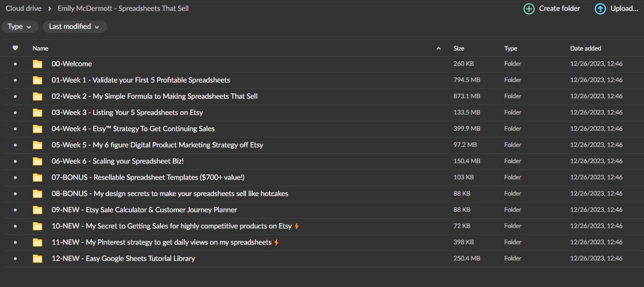Toggle favorite dot for 11-NEW Pinterest strategy folder
644x287 pixels.
point(15,242)
